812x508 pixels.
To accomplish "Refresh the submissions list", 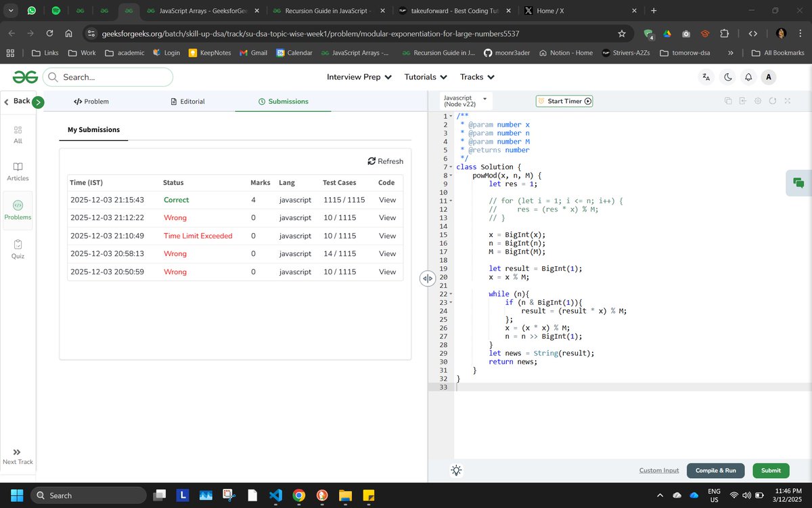I will pos(386,161).
